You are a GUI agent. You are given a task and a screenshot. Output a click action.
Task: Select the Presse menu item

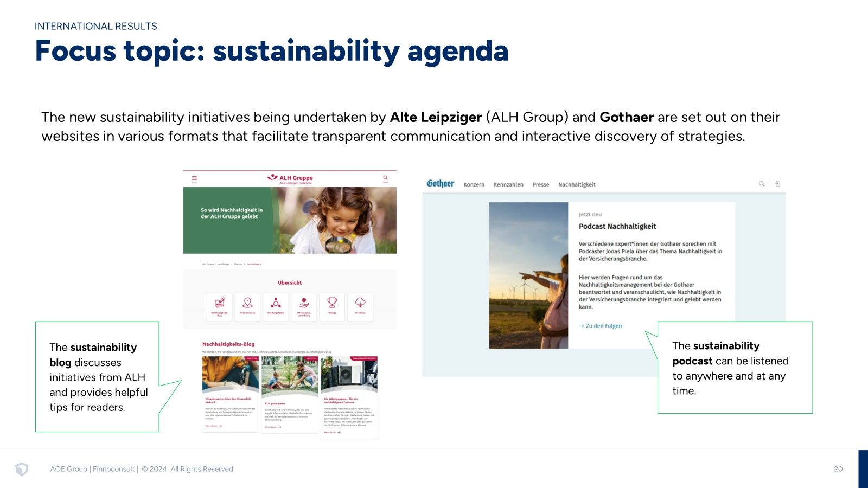coord(541,185)
